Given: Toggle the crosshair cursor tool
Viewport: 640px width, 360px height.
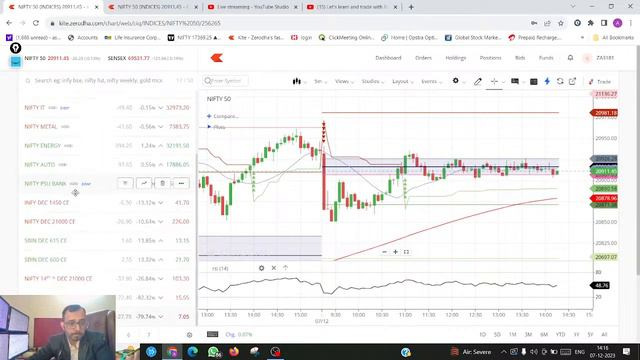Looking at the screenshot, I should coord(494,81).
